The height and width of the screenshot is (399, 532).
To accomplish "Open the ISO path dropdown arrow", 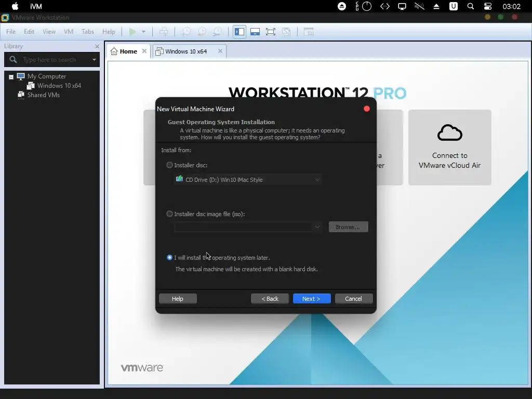I will coord(317,227).
